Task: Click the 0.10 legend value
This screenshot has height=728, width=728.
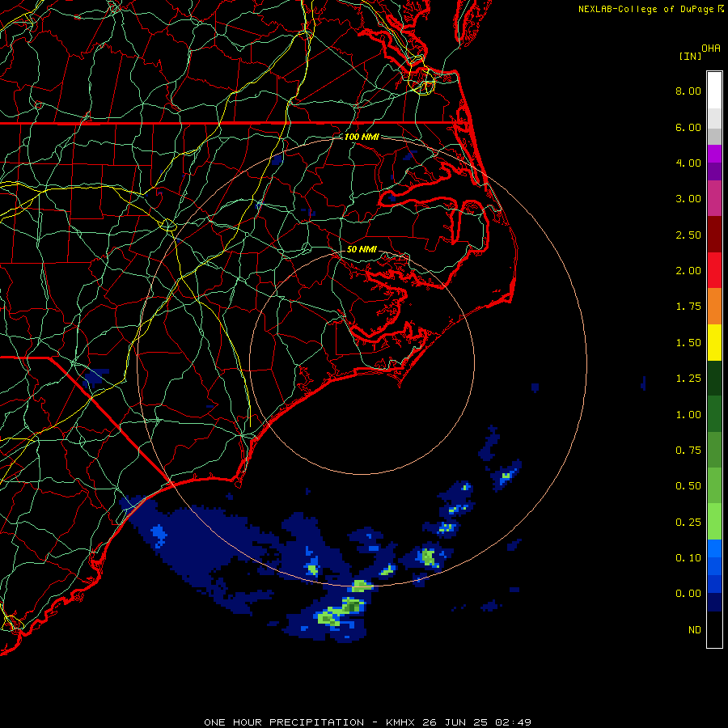Action: click(688, 558)
